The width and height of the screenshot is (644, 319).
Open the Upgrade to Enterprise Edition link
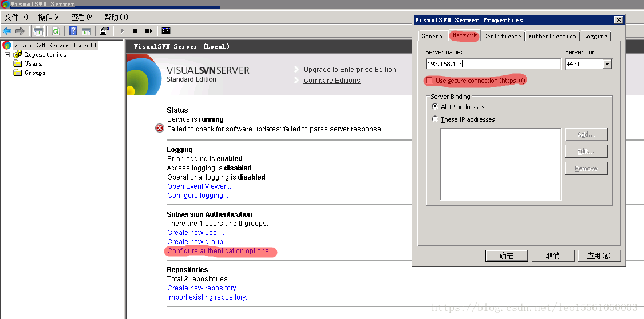(350, 70)
